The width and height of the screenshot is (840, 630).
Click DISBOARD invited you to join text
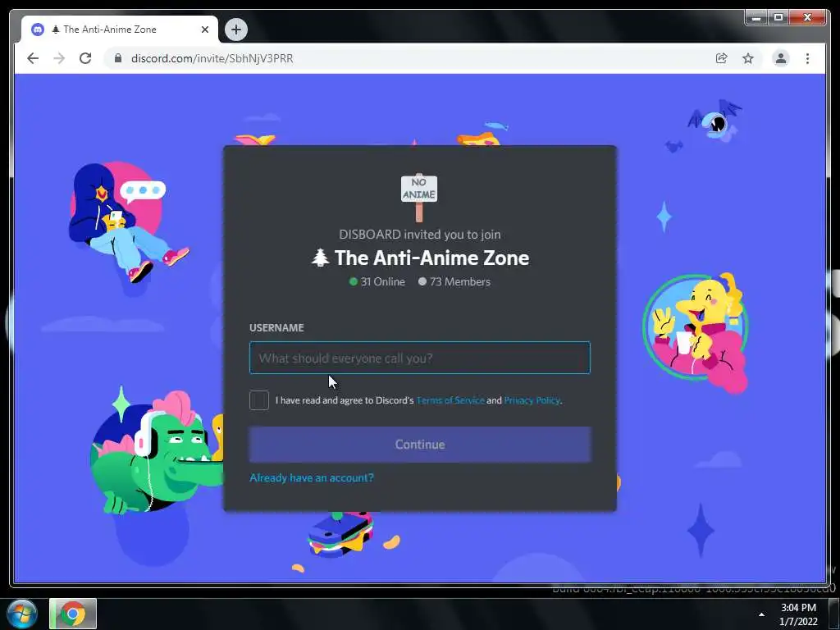(x=419, y=234)
